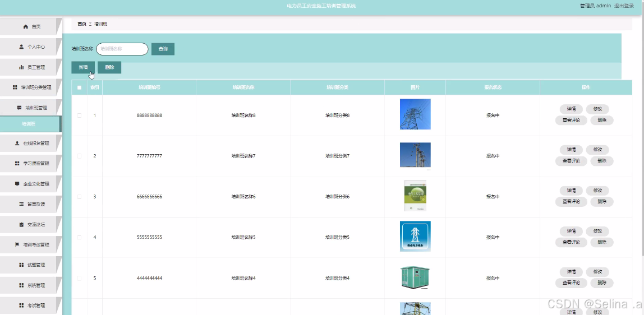644x315 pixels.
Task: Click 修改 for 培训班名称8
Action: tap(597, 109)
